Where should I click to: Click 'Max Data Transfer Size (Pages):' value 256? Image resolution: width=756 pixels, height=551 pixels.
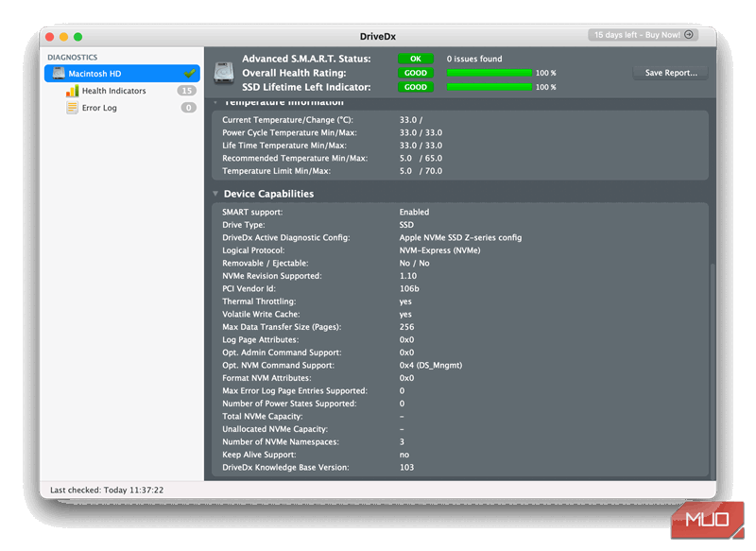pos(407,327)
